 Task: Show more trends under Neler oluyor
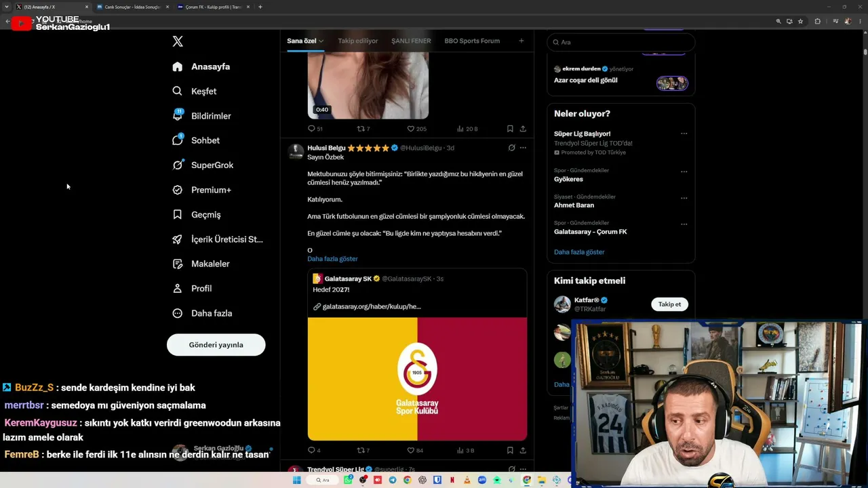[x=579, y=252]
